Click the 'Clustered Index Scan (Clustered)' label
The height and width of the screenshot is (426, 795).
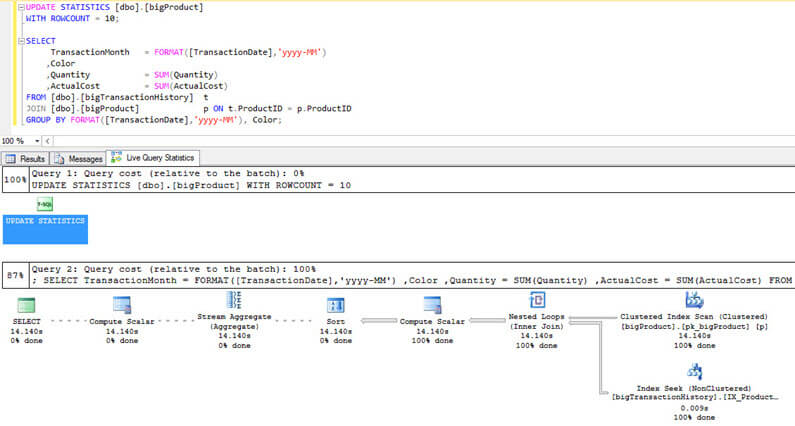[694, 316]
